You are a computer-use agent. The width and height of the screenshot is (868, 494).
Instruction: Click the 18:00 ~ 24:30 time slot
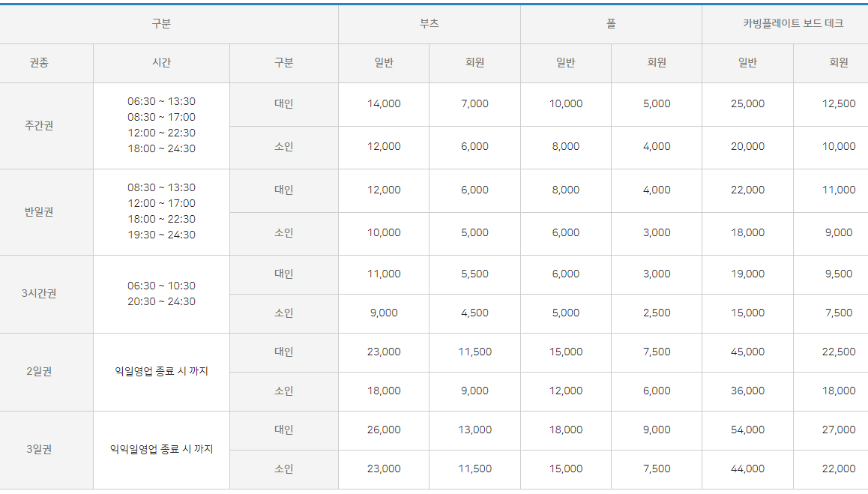[162, 148]
